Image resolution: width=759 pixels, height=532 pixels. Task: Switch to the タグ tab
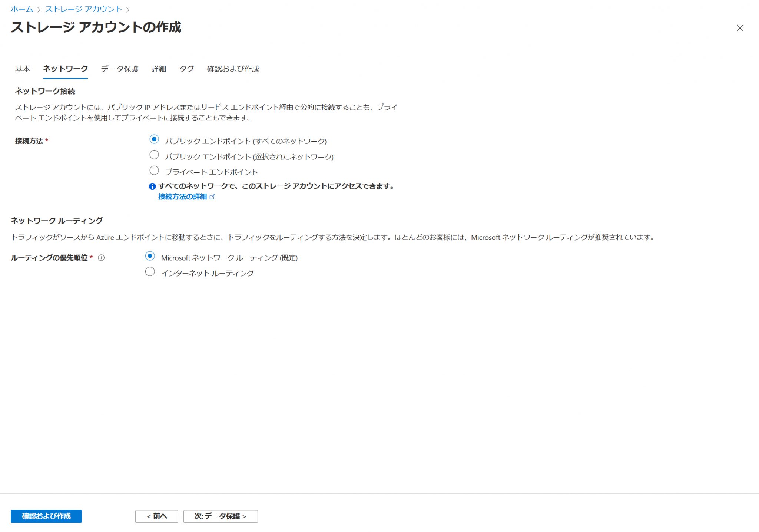[187, 69]
